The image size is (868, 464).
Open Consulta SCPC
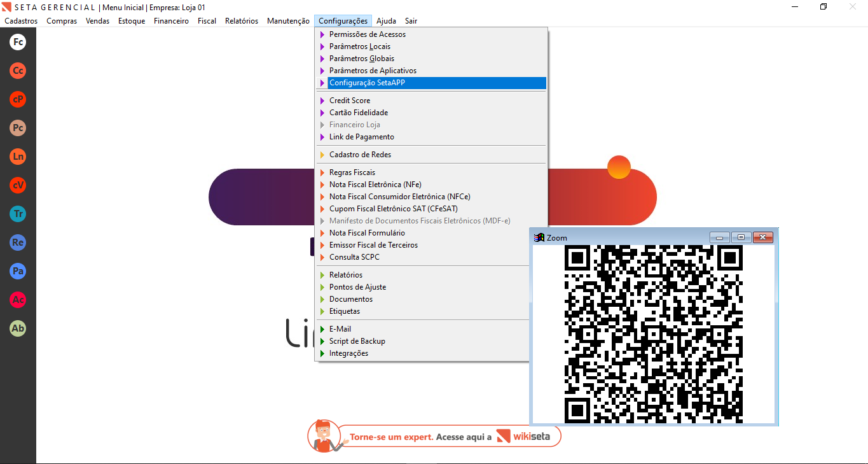click(423, 257)
